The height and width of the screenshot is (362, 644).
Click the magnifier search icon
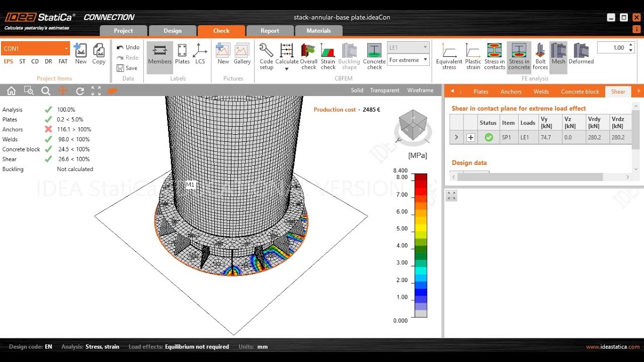(x=46, y=91)
